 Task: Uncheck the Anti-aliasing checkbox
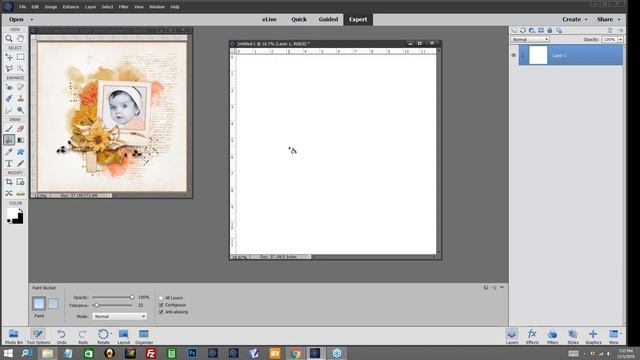tap(161, 312)
